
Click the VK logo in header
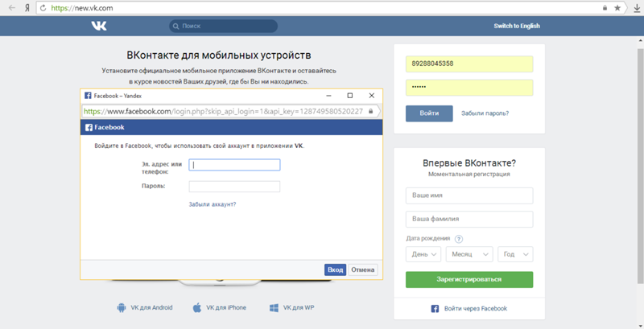point(99,26)
